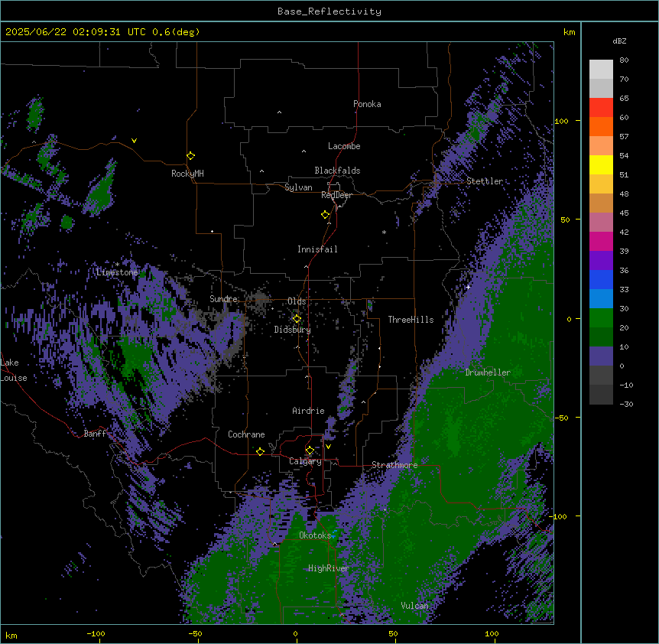Click the yellow marker above the Calgary label

coord(310,450)
